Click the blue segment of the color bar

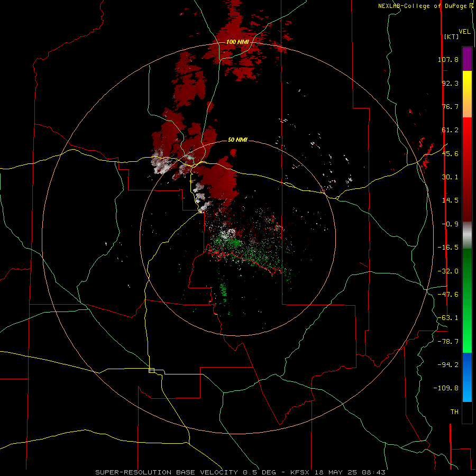click(467, 377)
